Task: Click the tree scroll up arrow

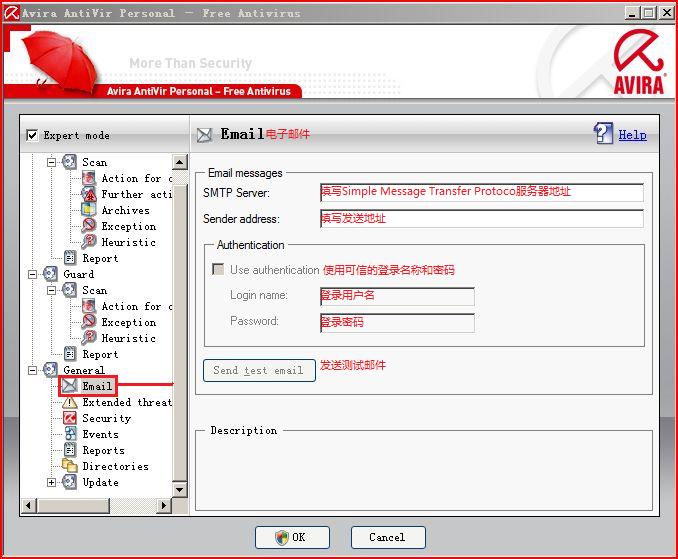Action: coord(179,162)
